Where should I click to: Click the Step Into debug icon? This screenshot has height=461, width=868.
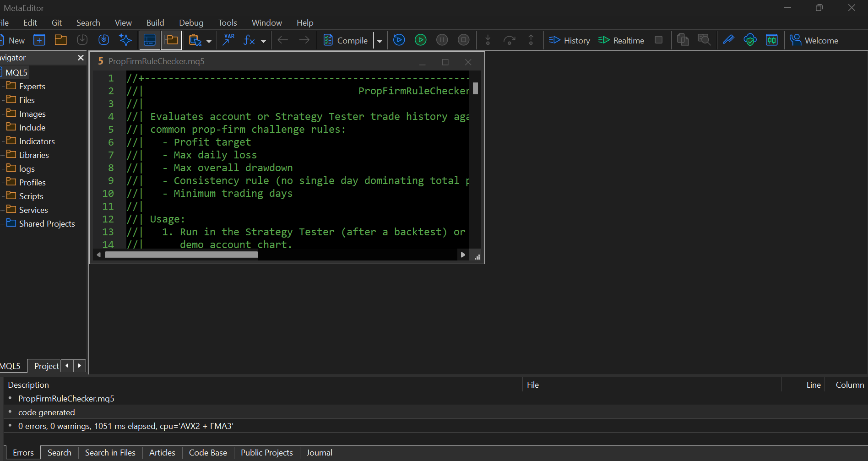pos(488,40)
